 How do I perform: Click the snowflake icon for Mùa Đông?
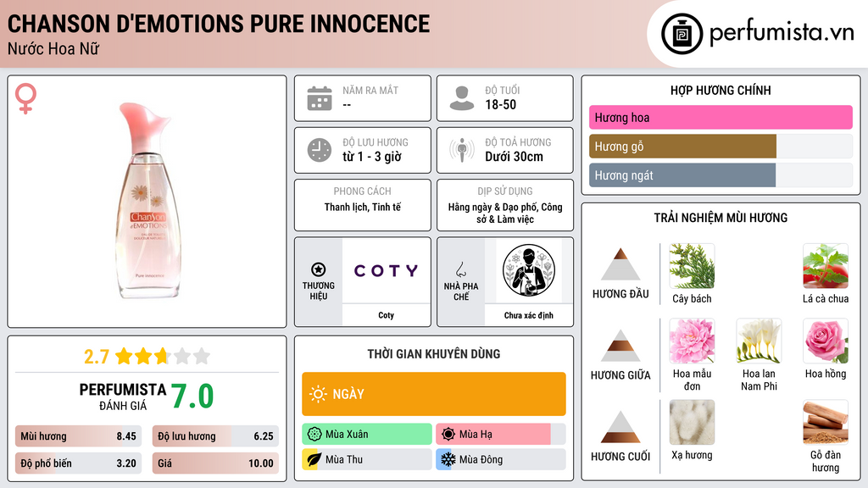448,459
